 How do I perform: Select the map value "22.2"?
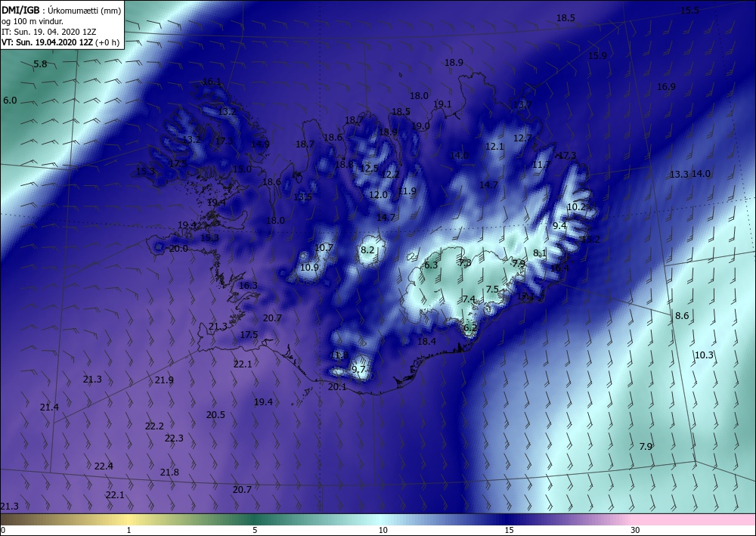point(154,426)
